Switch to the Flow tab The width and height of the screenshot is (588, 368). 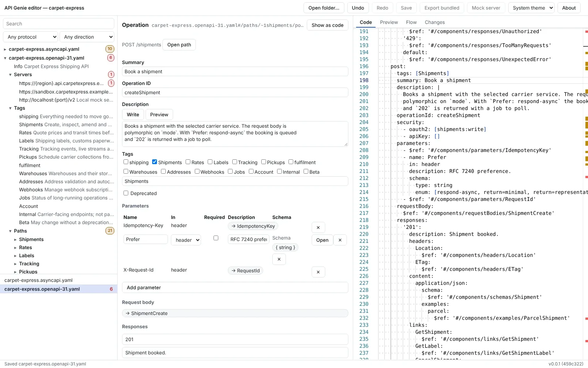point(411,22)
